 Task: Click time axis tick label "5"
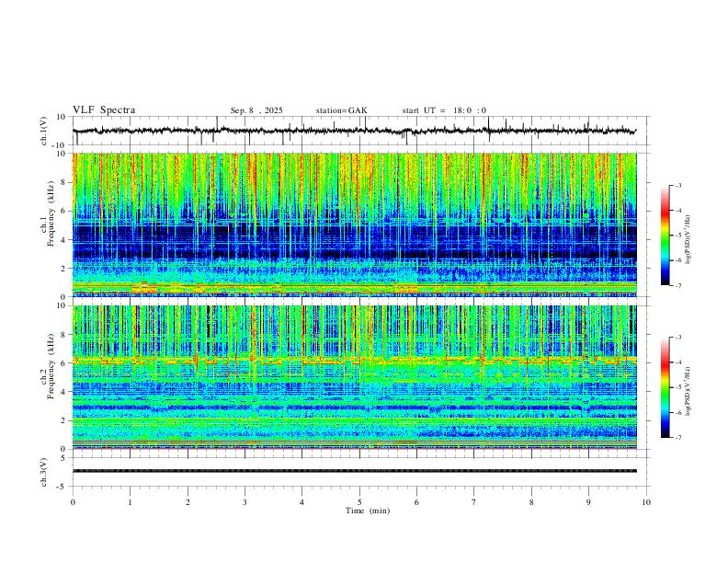(x=359, y=502)
